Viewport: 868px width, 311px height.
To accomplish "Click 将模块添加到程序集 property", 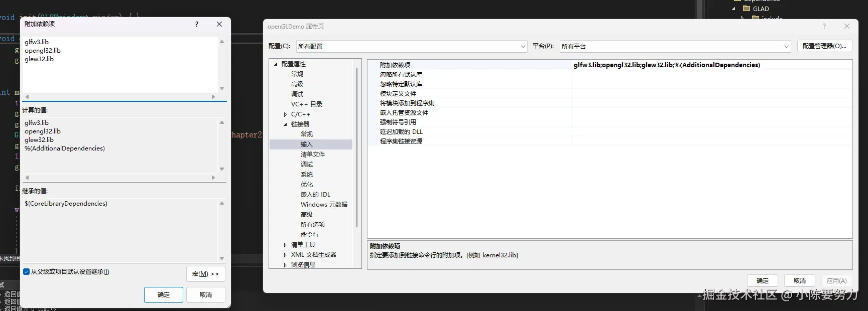I will pos(407,103).
